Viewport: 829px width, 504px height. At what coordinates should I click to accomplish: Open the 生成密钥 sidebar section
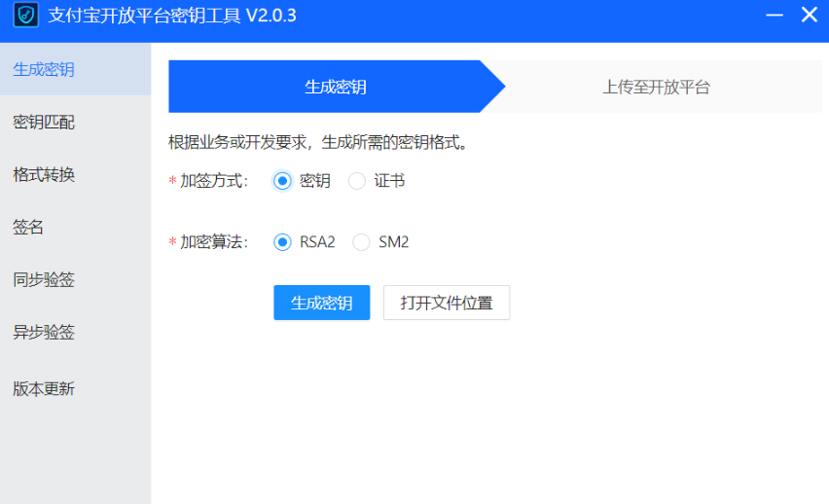(76, 69)
